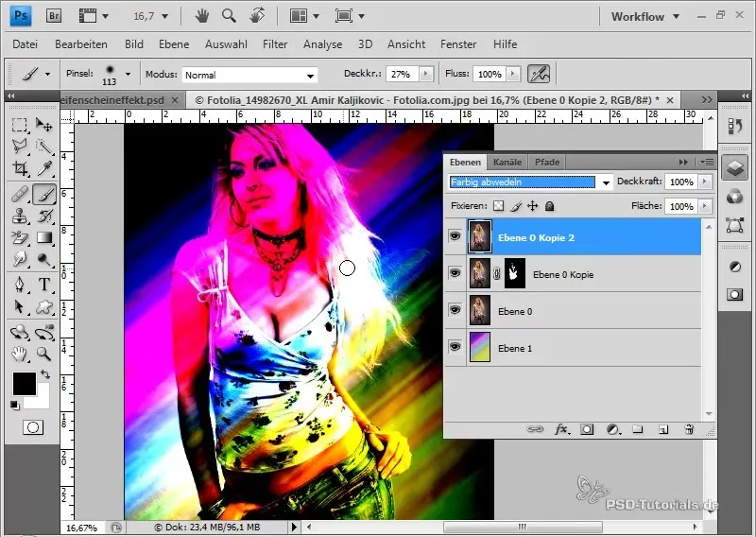
Task: Delete layer with trash icon
Action: coord(689,429)
